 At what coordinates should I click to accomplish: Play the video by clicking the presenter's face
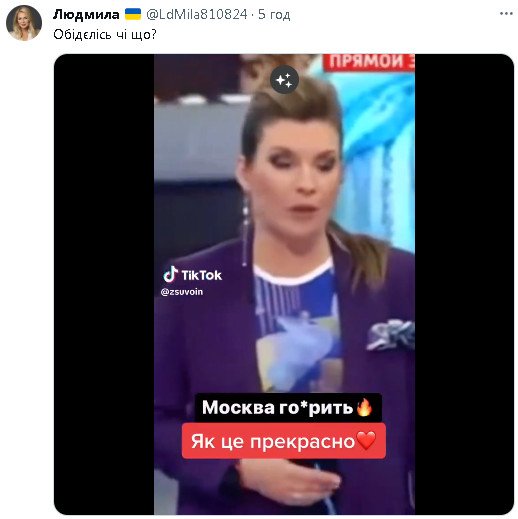(293, 177)
